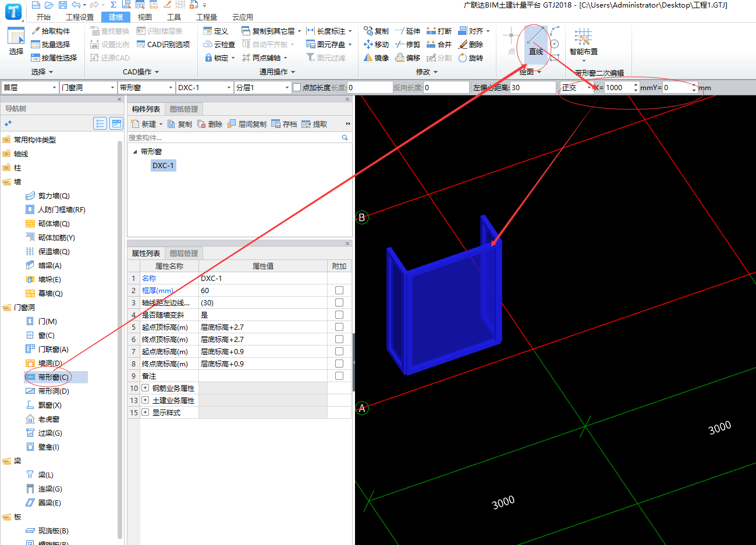Switch to the 开始 ribbon tab
Viewport: 756px width, 545px height.
[44, 17]
